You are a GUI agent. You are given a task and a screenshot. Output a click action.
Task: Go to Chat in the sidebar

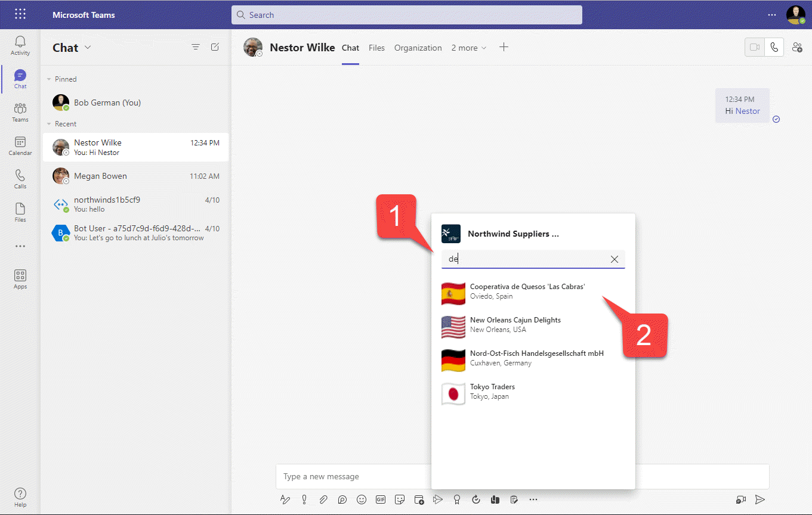click(x=20, y=79)
